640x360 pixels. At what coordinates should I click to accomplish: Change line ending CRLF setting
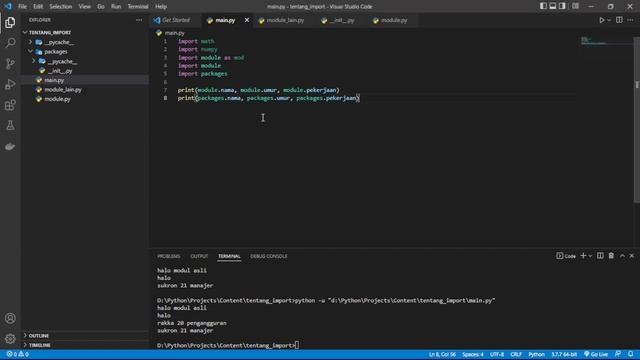point(516,354)
